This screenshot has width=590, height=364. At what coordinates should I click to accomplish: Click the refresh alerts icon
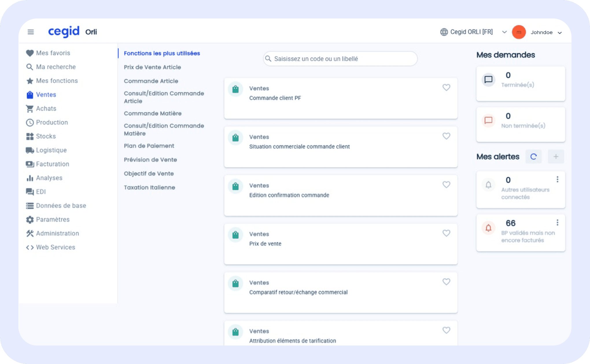point(533,157)
